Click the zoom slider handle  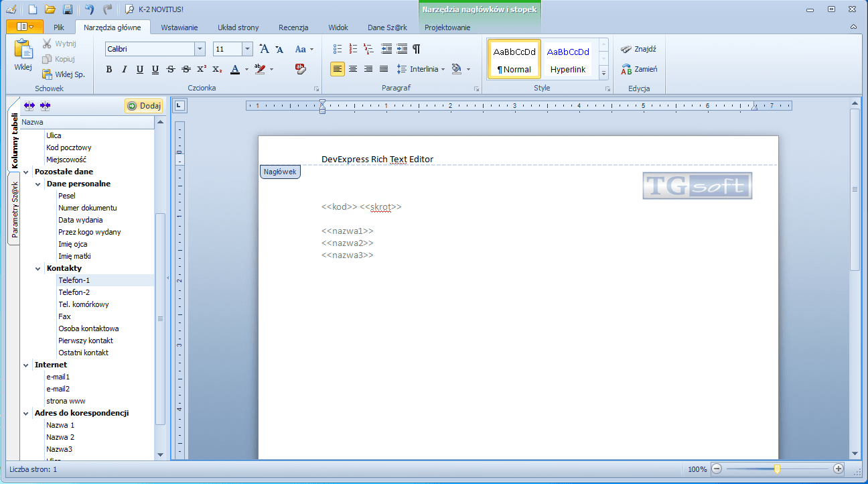pos(777,469)
